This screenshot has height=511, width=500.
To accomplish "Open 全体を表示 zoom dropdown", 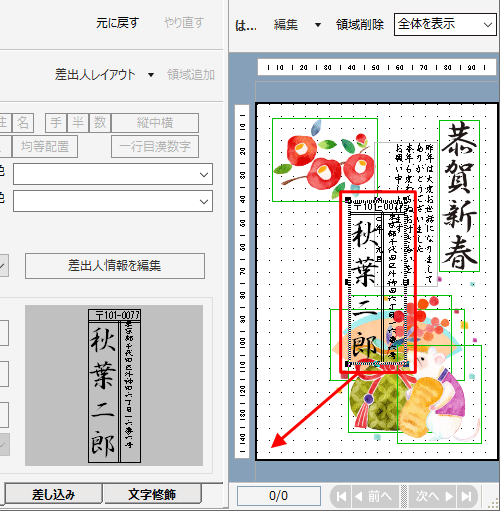I will (445, 24).
